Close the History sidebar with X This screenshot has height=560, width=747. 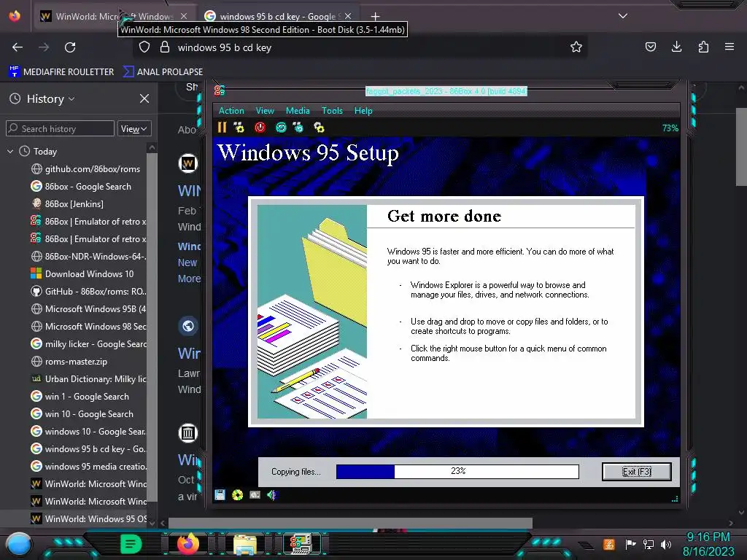144,98
